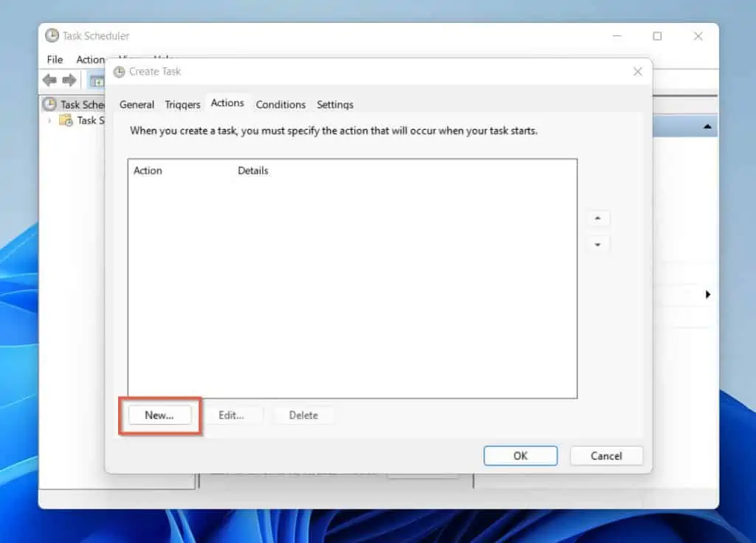The image size is (756, 543).
Task: Click the New button to add an action
Action: tap(159, 415)
